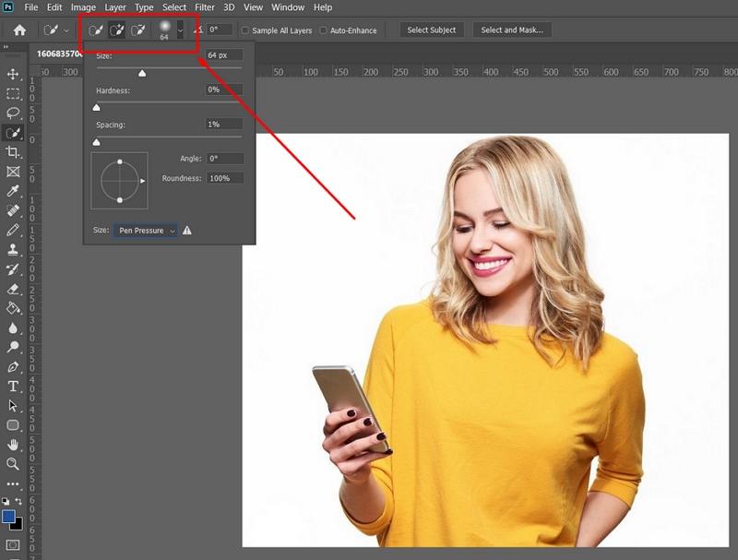Click the brush angle and roundness circle widget

120,181
